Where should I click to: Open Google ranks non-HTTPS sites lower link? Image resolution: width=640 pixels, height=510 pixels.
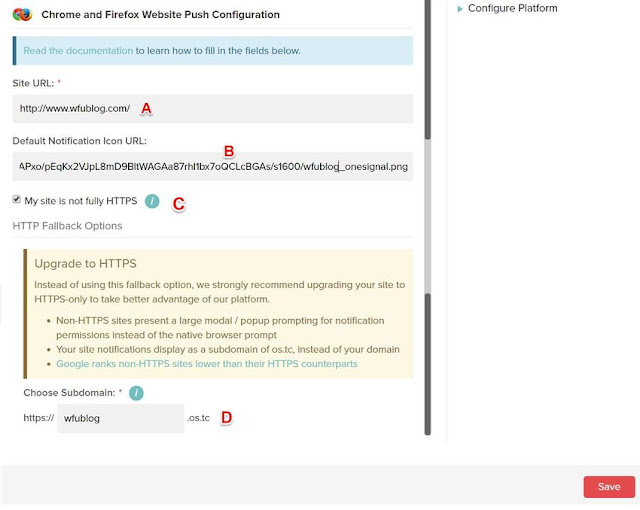(207, 364)
